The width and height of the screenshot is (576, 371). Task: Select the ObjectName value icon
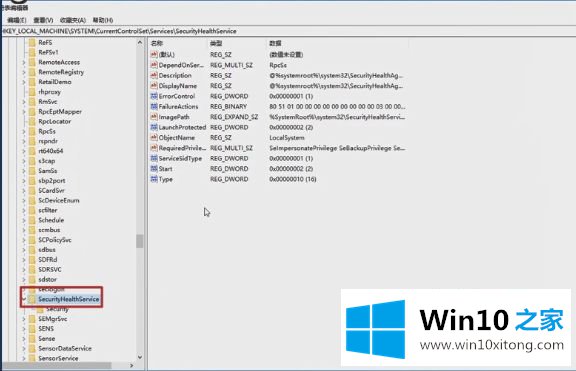click(154, 137)
